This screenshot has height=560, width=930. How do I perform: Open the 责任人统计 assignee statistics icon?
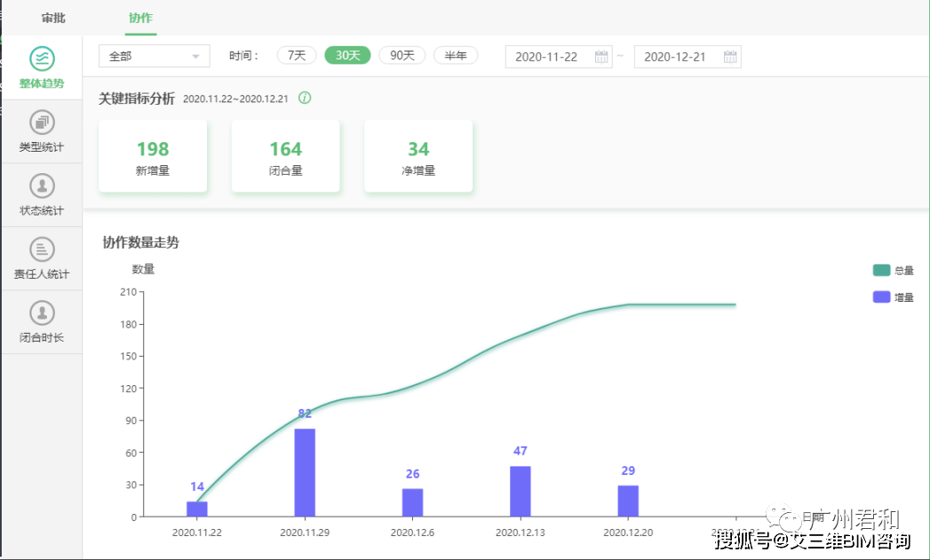coord(42,248)
